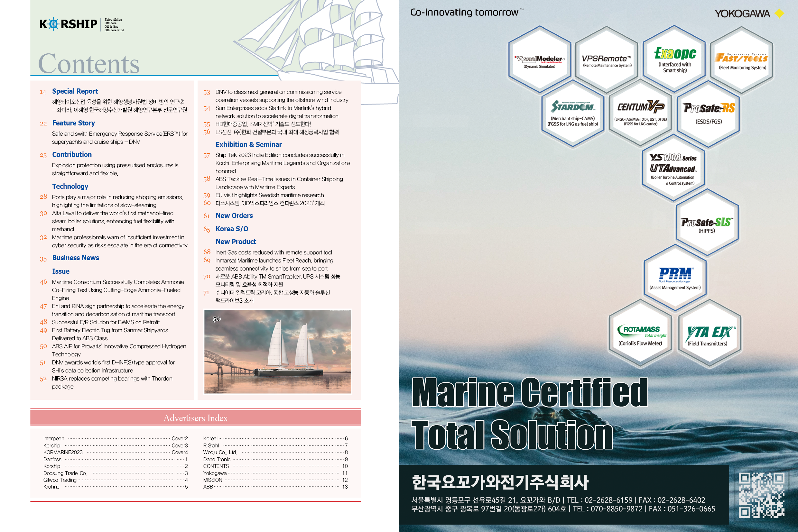Click the Advertisers Index banner
Viewport: 798px width, 532px height.
pos(196,418)
